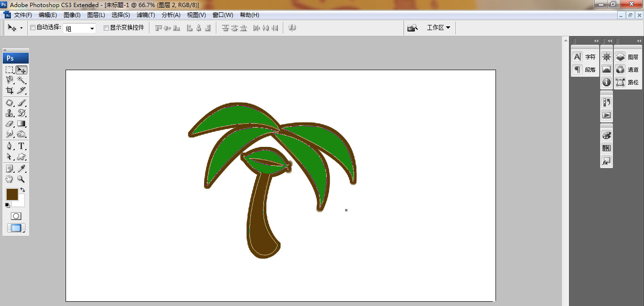Select the Horizontal Type tool

(x=21, y=146)
